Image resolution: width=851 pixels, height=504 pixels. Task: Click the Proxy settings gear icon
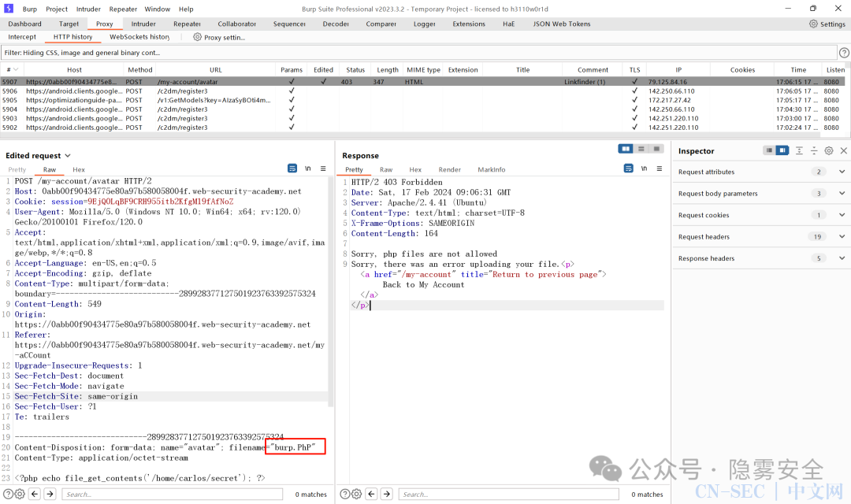pyautogui.click(x=198, y=37)
